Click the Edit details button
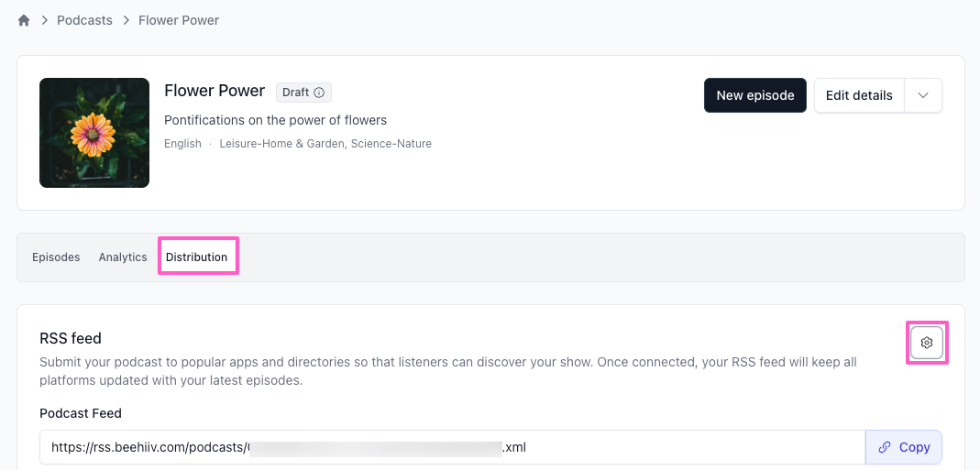The width and height of the screenshot is (980, 470). pos(859,95)
